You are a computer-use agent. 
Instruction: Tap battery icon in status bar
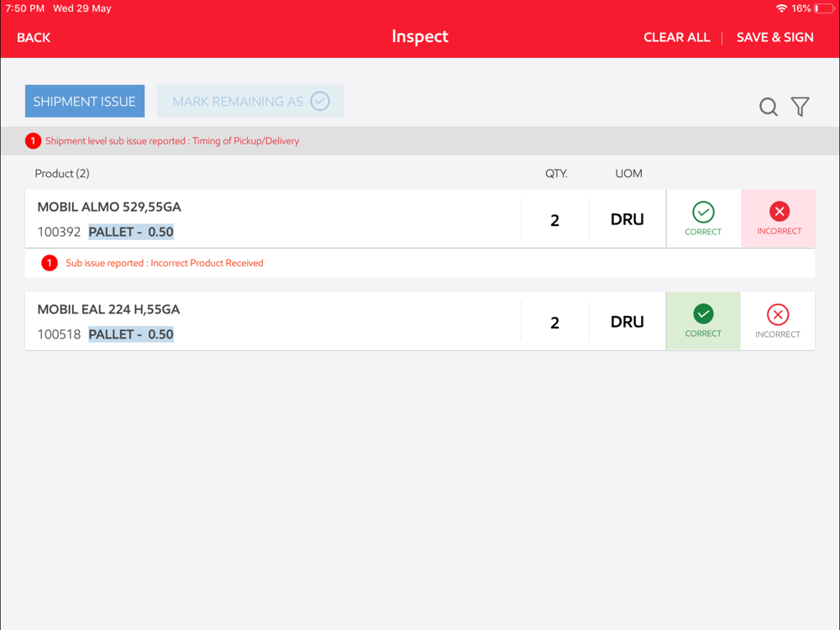[x=824, y=8]
